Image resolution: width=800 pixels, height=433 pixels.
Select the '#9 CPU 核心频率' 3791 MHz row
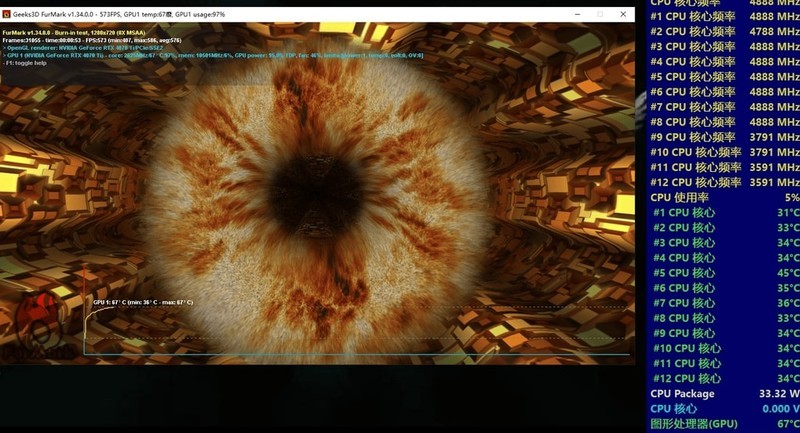pos(725,137)
